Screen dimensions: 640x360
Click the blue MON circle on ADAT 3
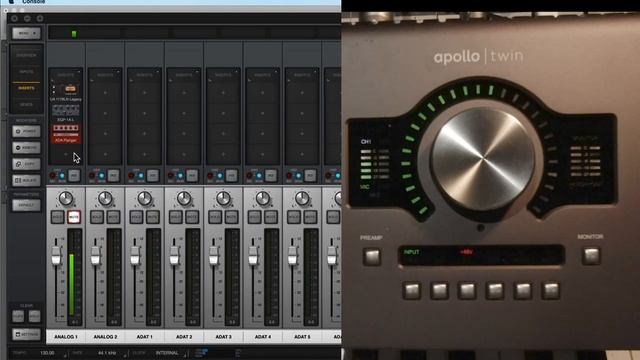[220, 176]
